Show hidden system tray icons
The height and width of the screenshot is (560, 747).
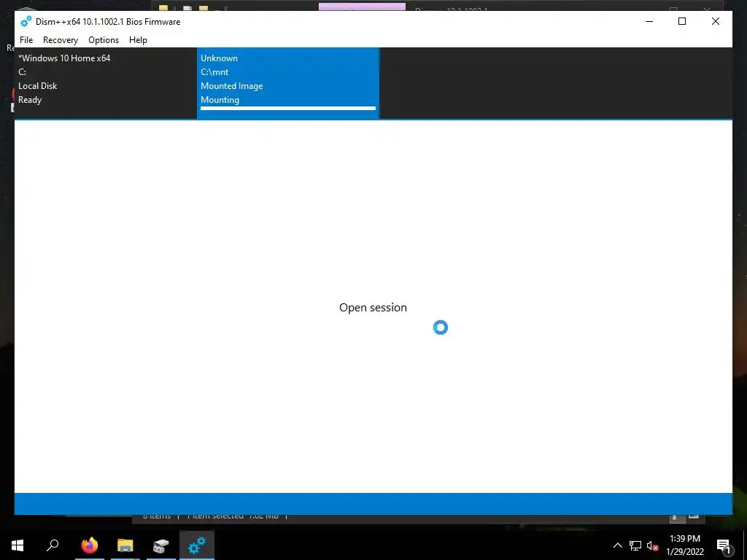click(617, 545)
